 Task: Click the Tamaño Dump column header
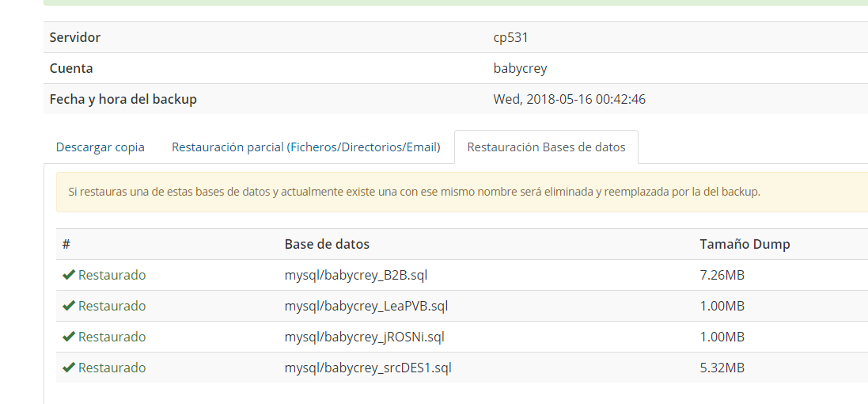point(745,244)
